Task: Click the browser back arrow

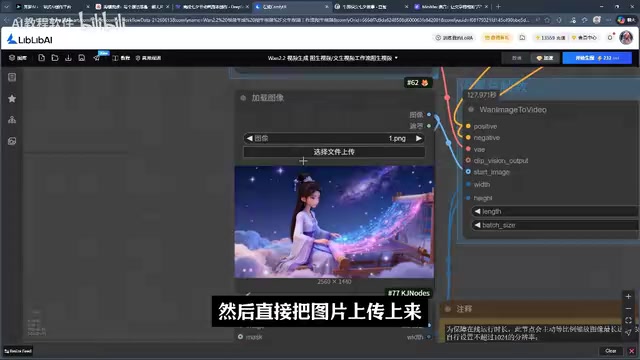Action: pos(6,20)
